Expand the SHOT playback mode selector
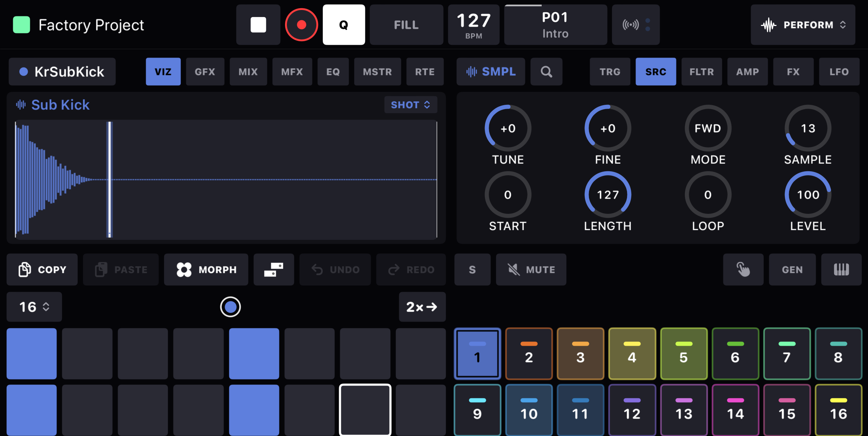 (411, 105)
